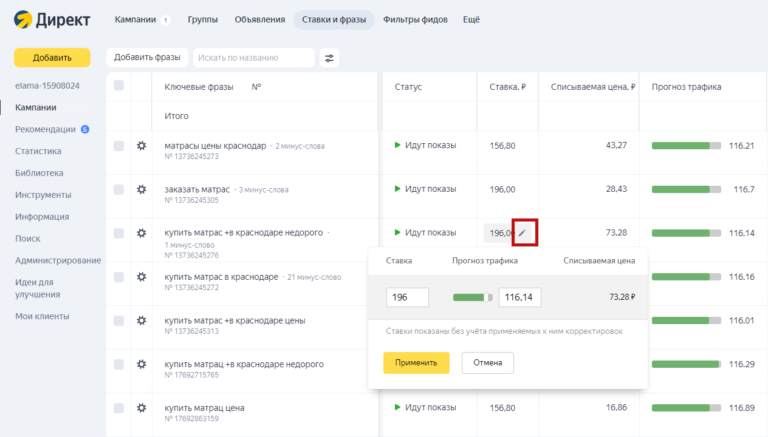Tick checkbox for купить матрас +в краснодаре цены
The width and height of the screenshot is (768, 437).
point(119,320)
